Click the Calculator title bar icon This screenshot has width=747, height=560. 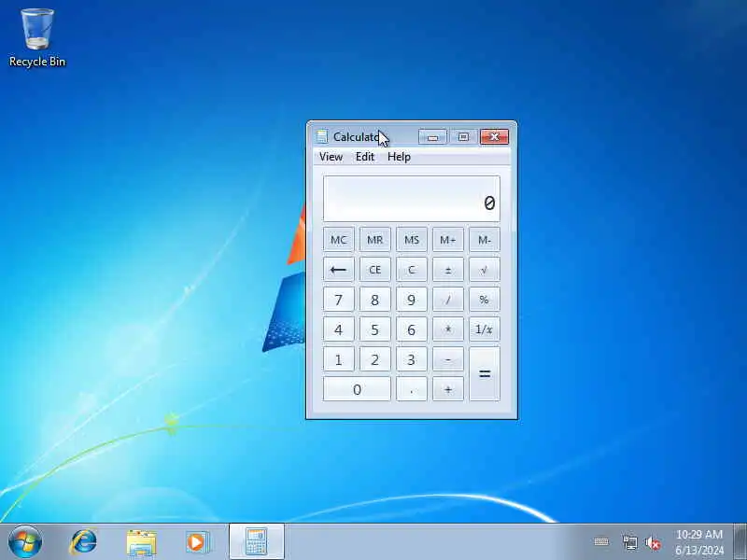click(322, 137)
